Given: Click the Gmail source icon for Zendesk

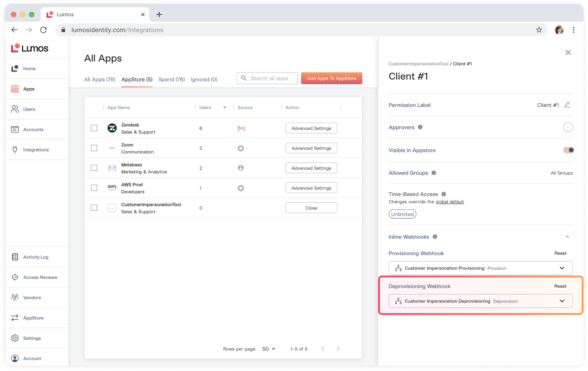Looking at the screenshot, I should tap(241, 128).
